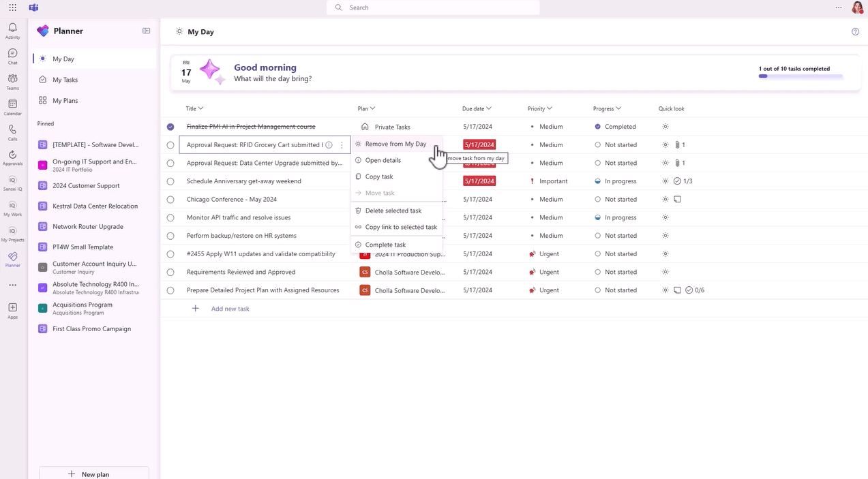The height and width of the screenshot is (479, 868).
Task: Click three-dot more options on RFID task
Action: click(342, 145)
